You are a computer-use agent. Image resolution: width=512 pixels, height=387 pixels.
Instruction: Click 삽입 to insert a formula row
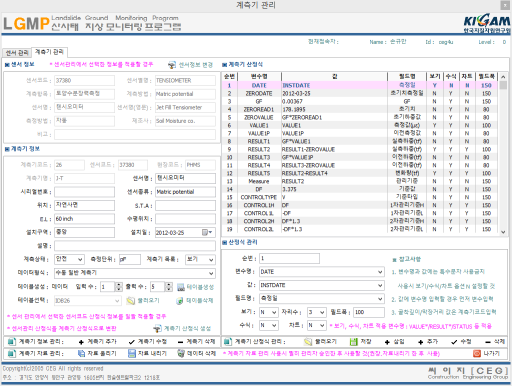395,342
